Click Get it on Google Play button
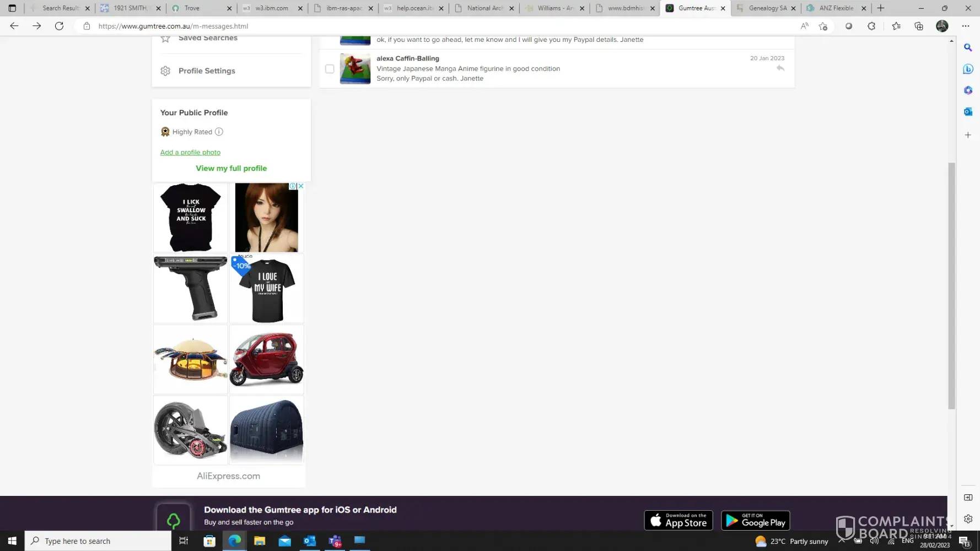This screenshot has height=551, width=980. [x=756, y=520]
